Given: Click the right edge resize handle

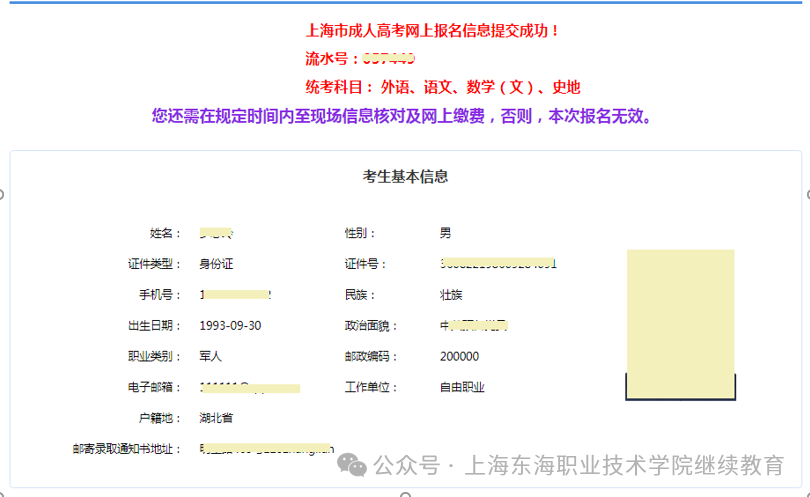Looking at the screenshot, I should tap(806, 193).
